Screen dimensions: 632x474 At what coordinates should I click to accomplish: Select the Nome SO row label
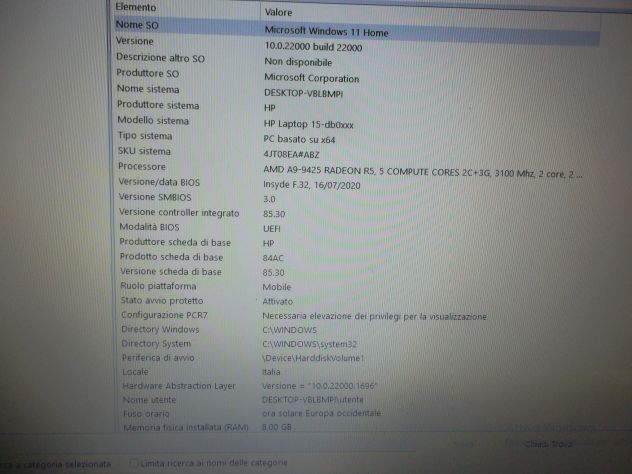point(137,25)
